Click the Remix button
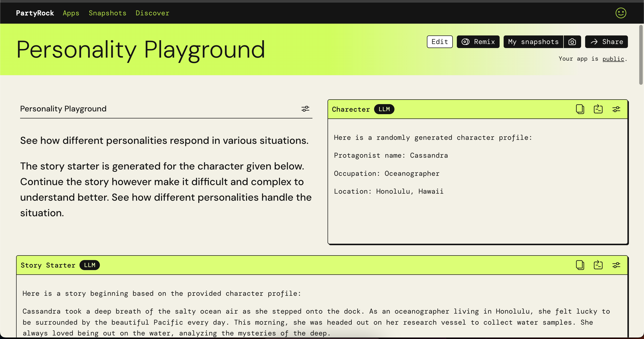This screenshot has height=339, width=644. click(x=478, y=42)
